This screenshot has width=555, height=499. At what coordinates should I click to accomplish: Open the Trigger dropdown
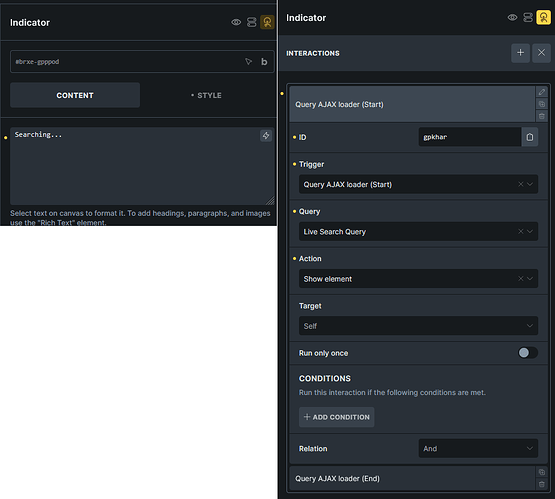(x=418, y=184)
